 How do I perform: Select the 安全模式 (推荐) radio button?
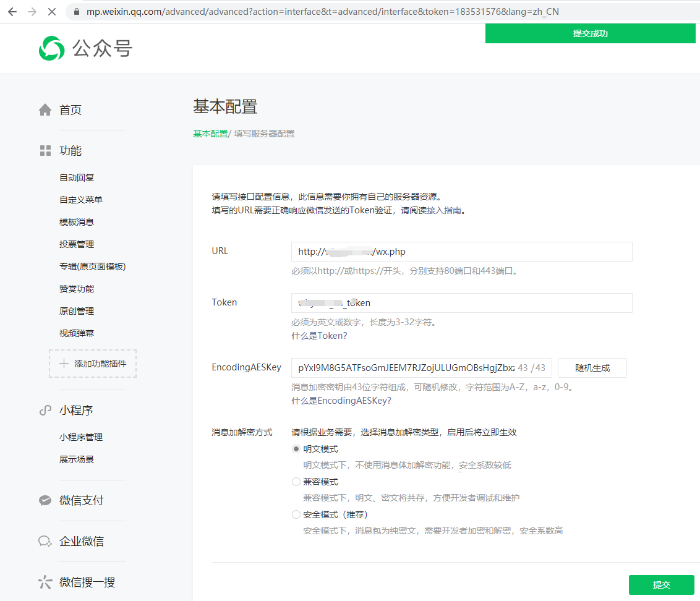296,514
